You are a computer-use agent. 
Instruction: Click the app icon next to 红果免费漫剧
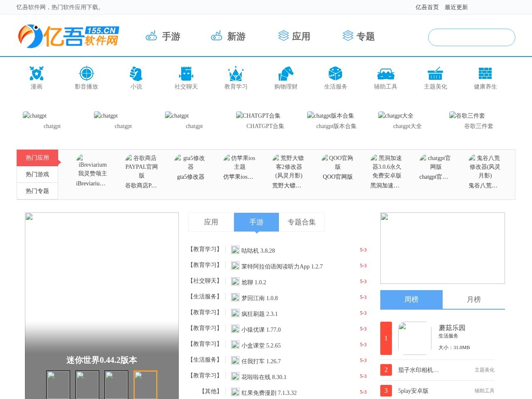[x=235, y=392]
